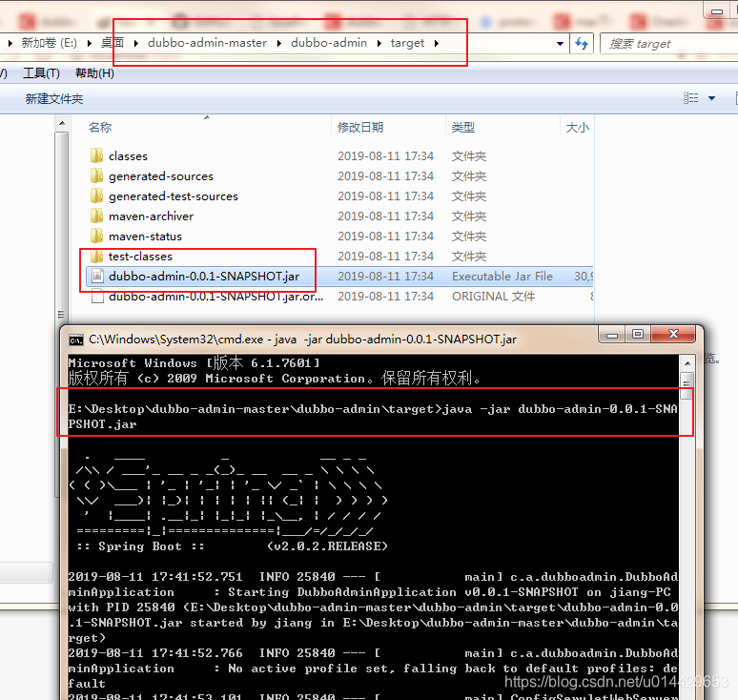Expand the arrow after dubbo-admin-master breadcrumb

[279, 43]
